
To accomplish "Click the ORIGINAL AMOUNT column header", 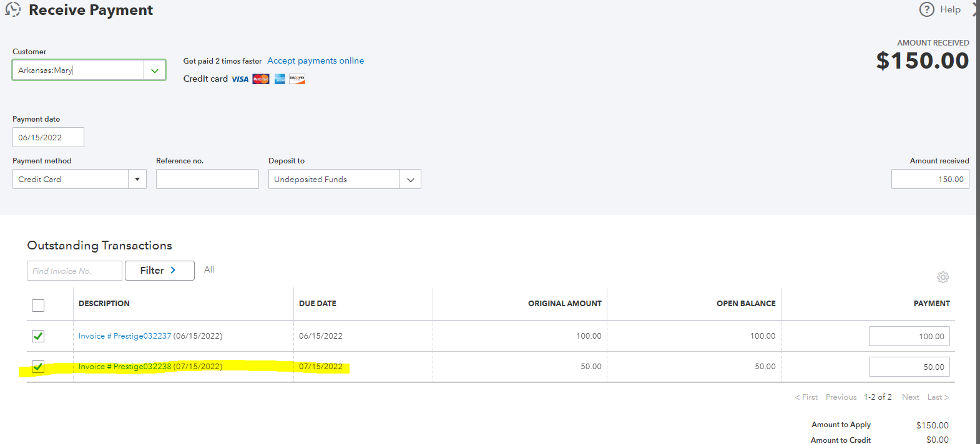I will (565, 304).
